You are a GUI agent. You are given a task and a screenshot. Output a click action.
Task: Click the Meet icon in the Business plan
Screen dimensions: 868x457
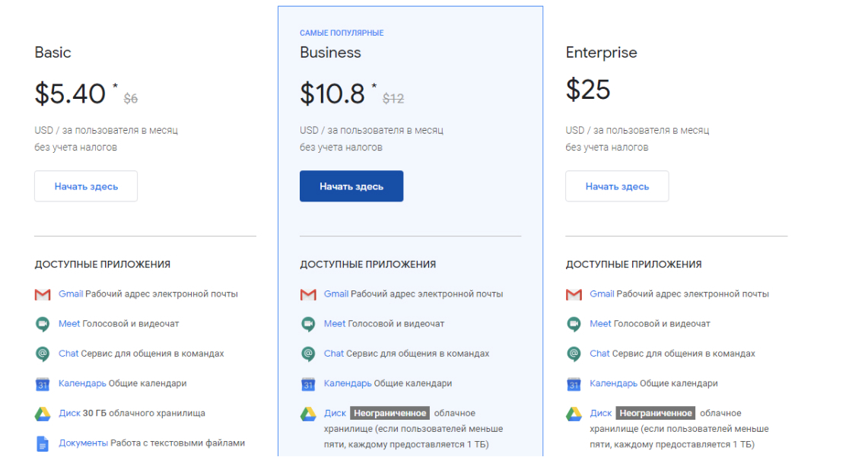308,323
